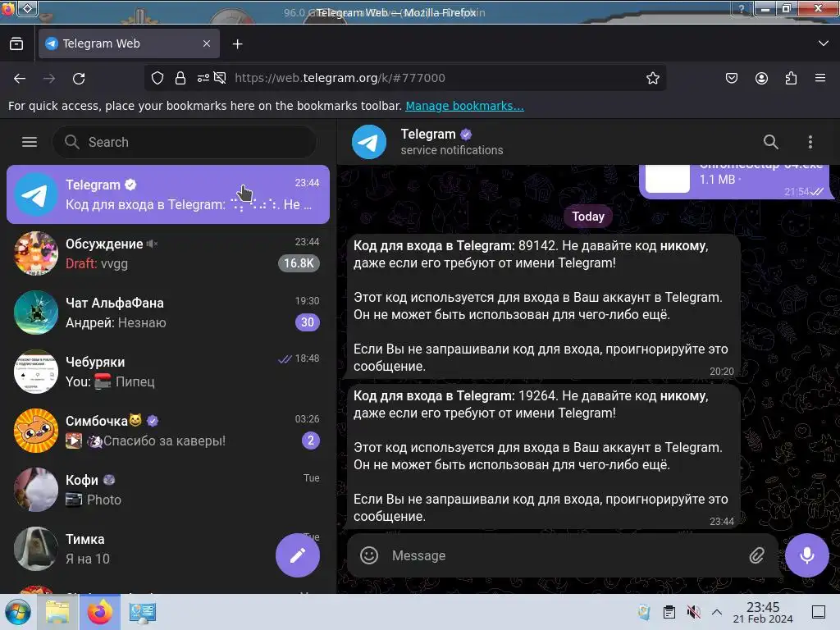Click the blocked autoplay icon in URL bar
Viewport: 840px width, 630px height.
[220, 78]
